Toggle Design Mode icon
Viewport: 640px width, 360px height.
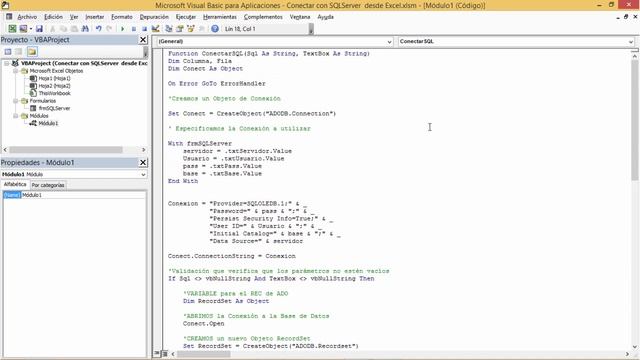[x=155, y=29]
